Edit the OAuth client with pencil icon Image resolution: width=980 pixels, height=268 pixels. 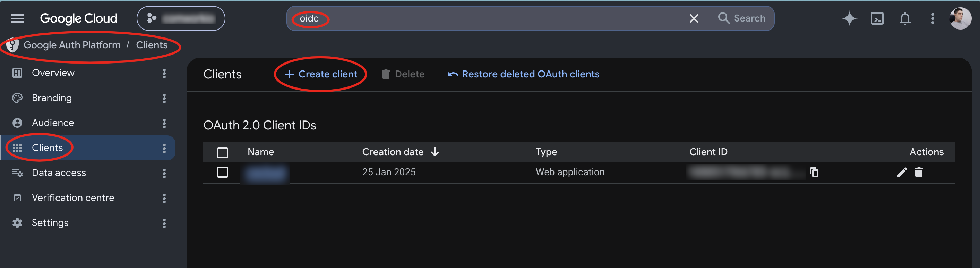click(902, 173)
